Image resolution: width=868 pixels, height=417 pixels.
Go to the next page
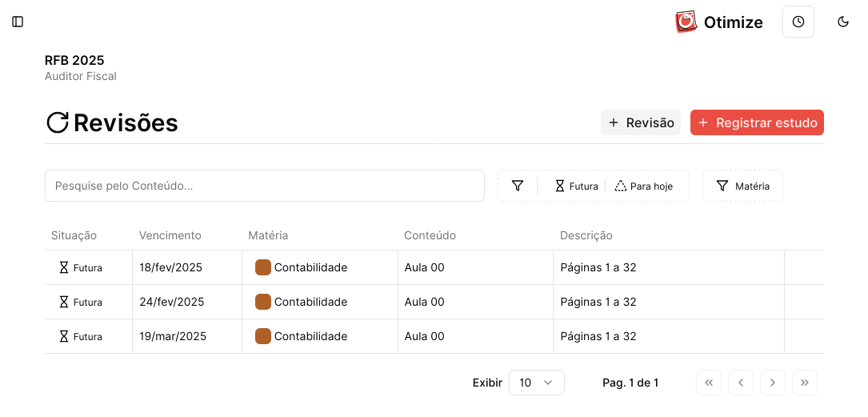[773, 383]
